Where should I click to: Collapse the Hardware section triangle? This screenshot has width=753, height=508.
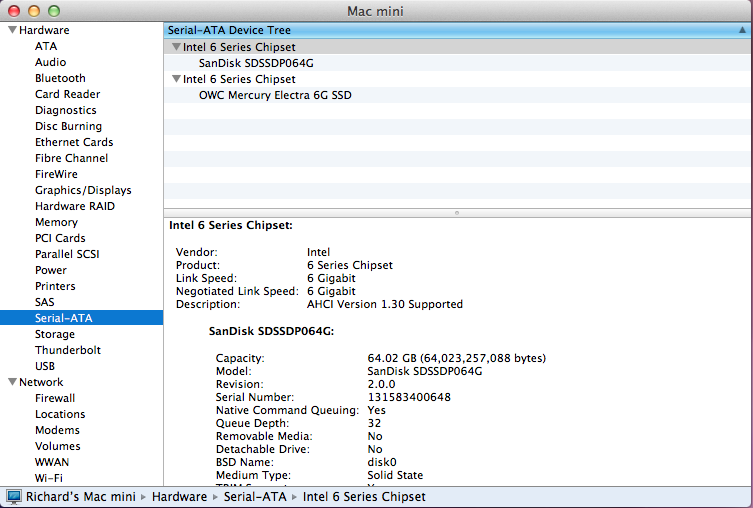[12, 30]
